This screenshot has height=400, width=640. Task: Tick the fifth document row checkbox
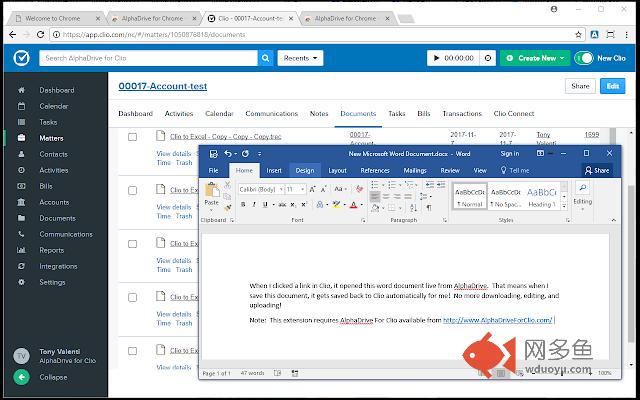point(132,351)
